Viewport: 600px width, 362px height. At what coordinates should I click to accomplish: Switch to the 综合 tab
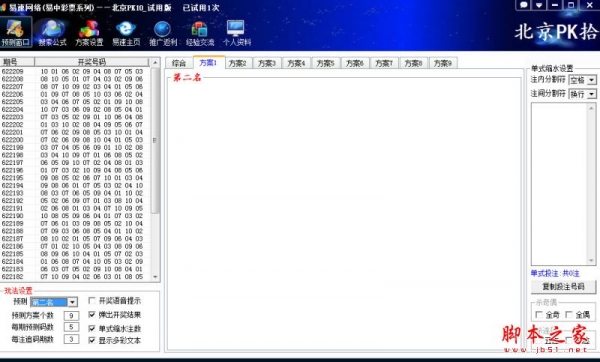coord(179,63)
